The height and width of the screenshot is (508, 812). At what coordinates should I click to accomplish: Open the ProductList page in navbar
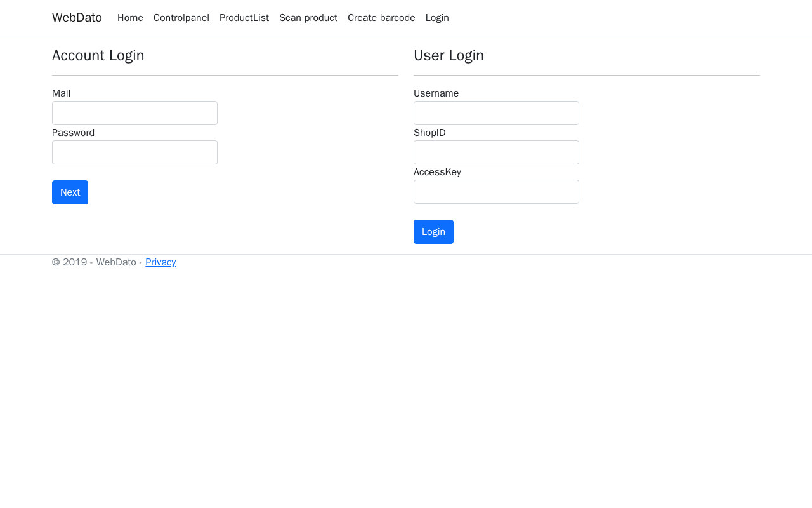244,18
